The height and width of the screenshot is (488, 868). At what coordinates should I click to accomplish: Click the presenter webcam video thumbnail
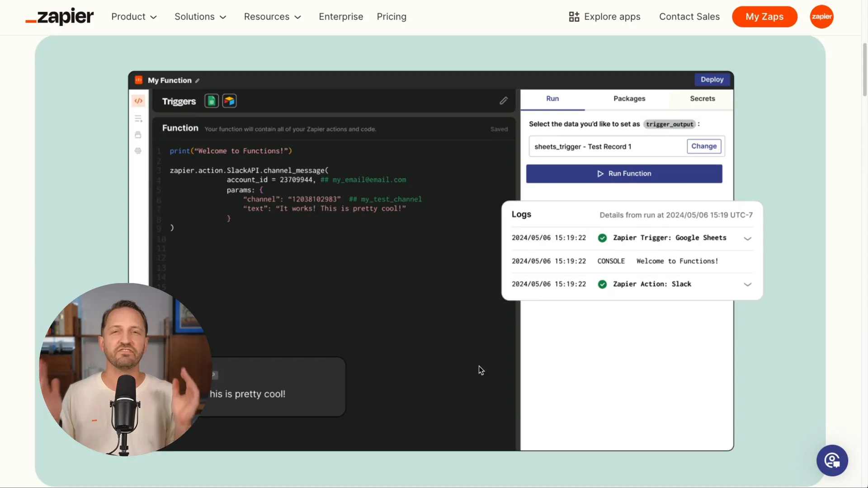tap(125, 370)
